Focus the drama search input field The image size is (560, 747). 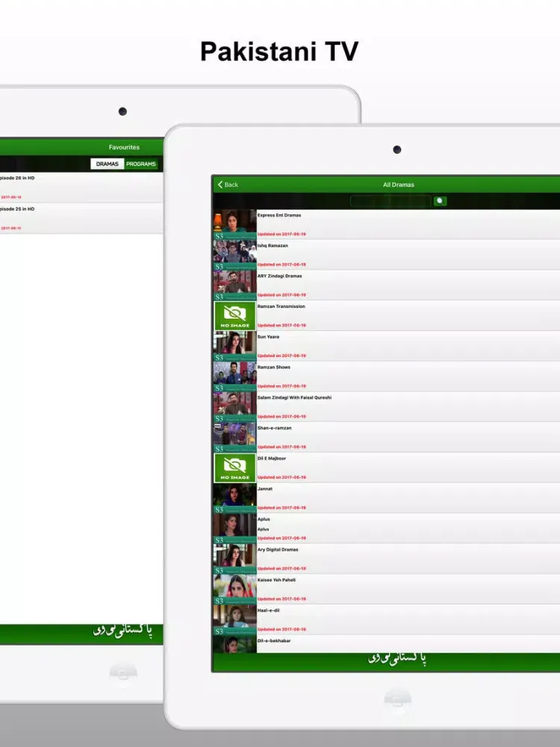(391, 201)
